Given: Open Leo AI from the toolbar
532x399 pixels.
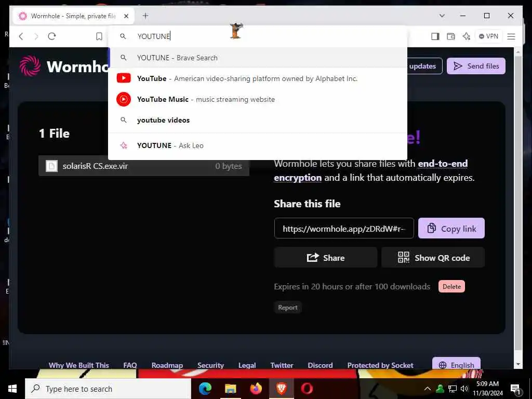Looking at the screenshot, I should pyautogui.click(x=467, y=36).
